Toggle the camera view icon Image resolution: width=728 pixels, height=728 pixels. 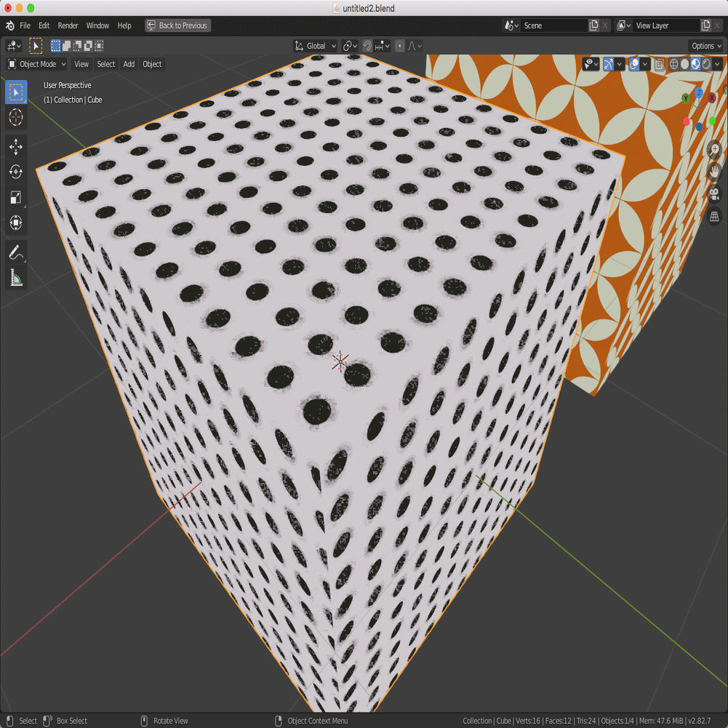pos(714,194)
